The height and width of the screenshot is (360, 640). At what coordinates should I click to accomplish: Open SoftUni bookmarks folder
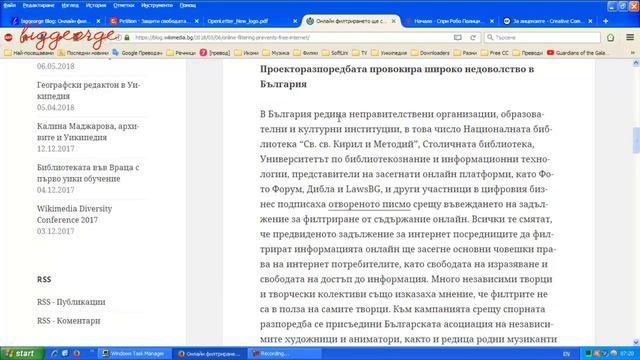point(335,53)
